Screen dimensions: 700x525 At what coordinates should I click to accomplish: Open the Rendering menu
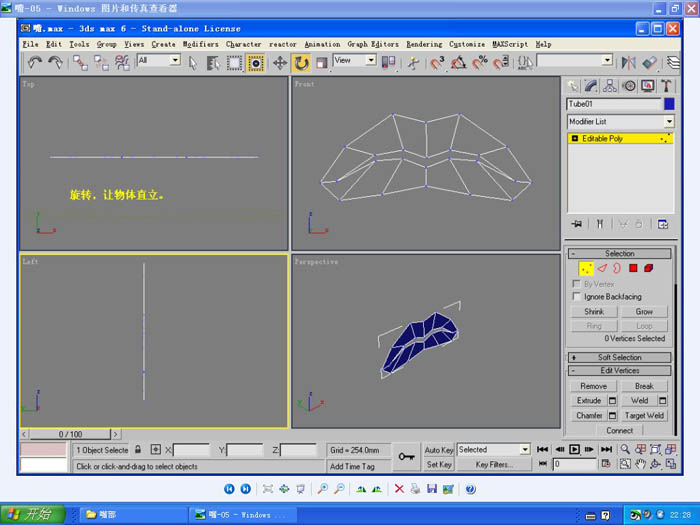[424, 44]
